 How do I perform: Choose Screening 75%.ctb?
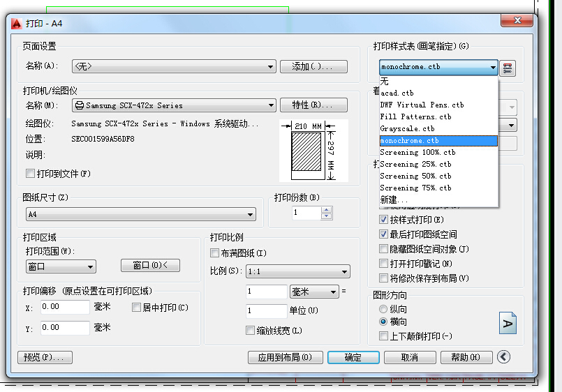(x=438, y=188)
